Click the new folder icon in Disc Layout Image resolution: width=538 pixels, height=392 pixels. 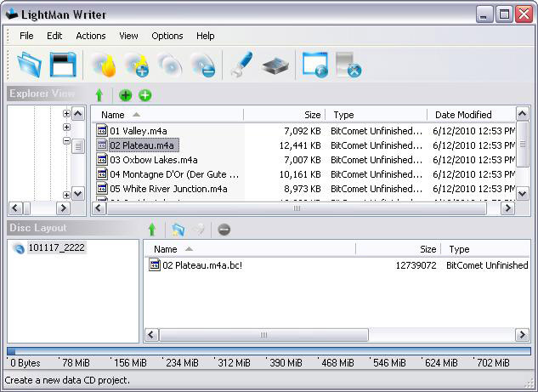[x=178, y=230]
